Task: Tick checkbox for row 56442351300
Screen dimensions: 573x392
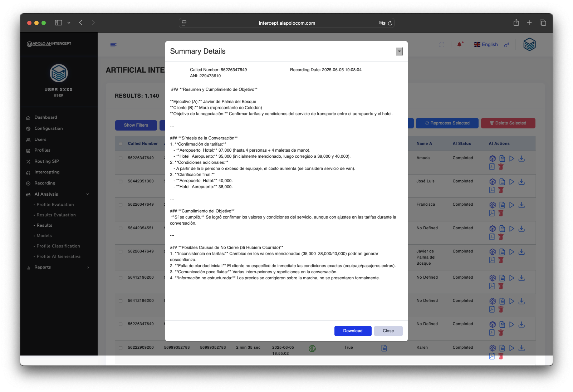Action: pos(121,181)
